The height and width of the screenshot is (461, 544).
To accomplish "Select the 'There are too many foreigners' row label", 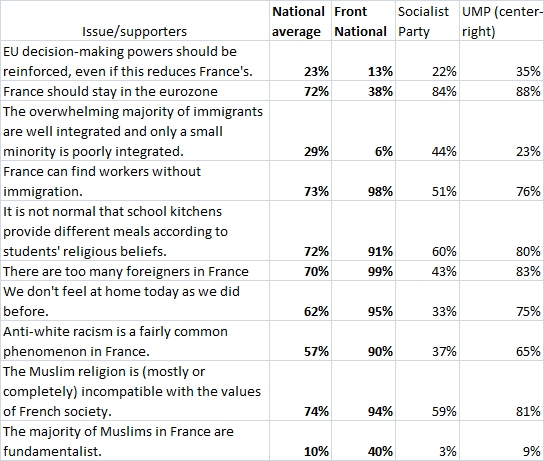I will point(135,271).
